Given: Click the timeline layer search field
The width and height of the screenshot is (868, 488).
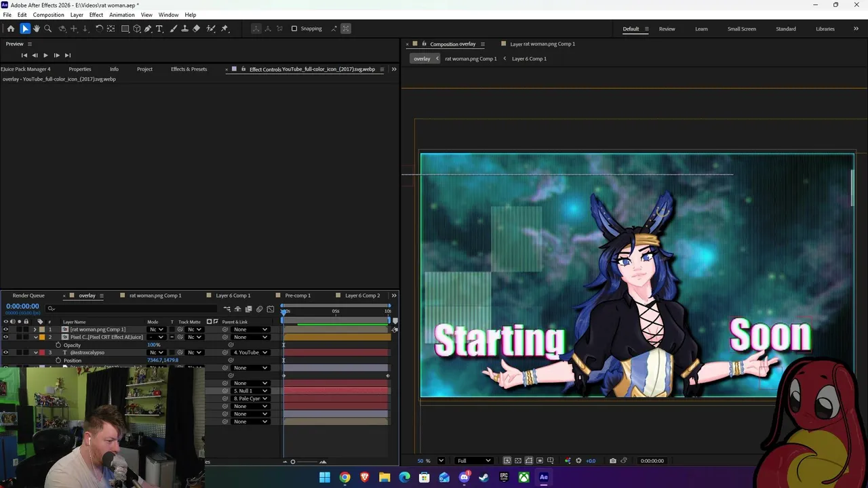Looking at the screenshot, I should coord(131,308).
